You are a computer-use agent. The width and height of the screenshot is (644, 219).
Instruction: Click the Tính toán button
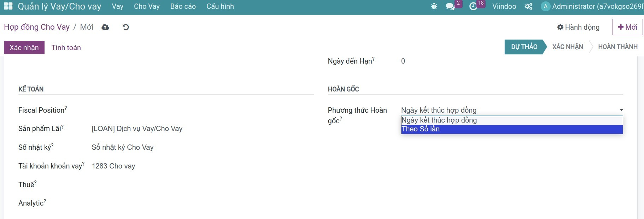click(x=66, y=48)
